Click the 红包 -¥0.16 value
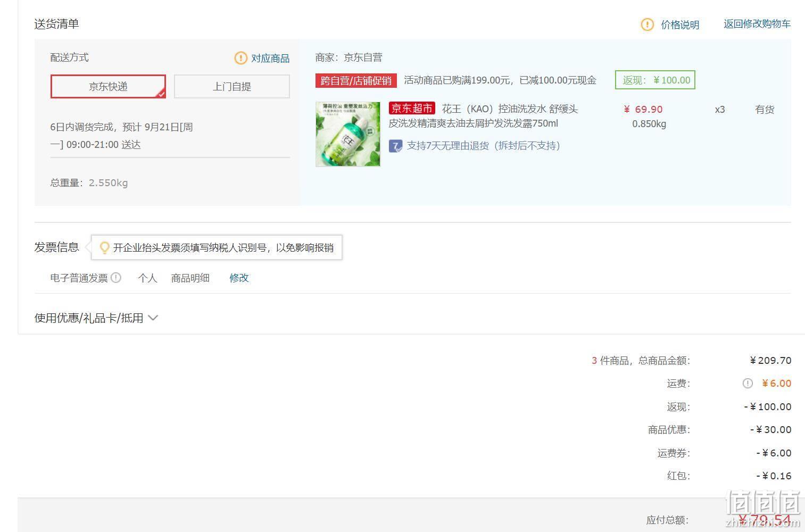 [x=774, y=476]
